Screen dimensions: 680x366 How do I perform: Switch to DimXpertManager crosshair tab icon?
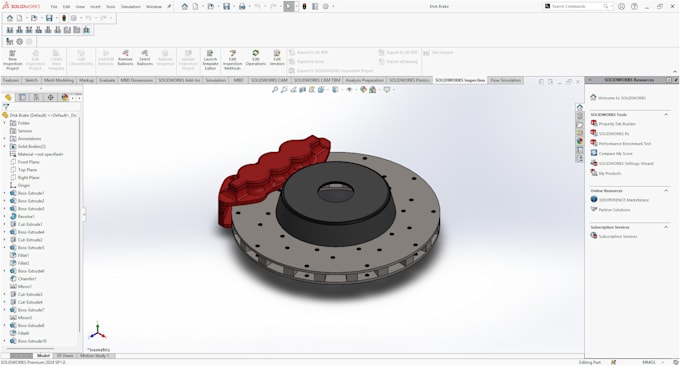pyautogui.click(x=50, y=98)
